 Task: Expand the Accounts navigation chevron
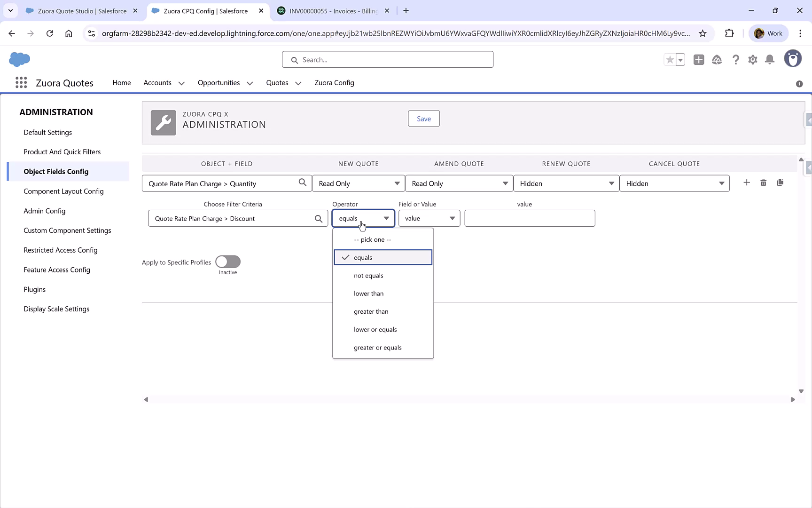point(181,83)
